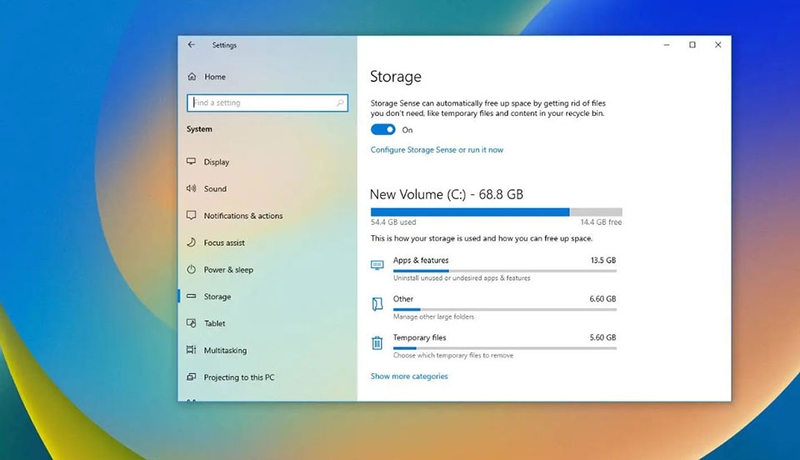The height and width of the screenshot is (460, 800).
Task: Click New Volume (C:) - 68.8 GB heading
Action: tap(446, 194)
